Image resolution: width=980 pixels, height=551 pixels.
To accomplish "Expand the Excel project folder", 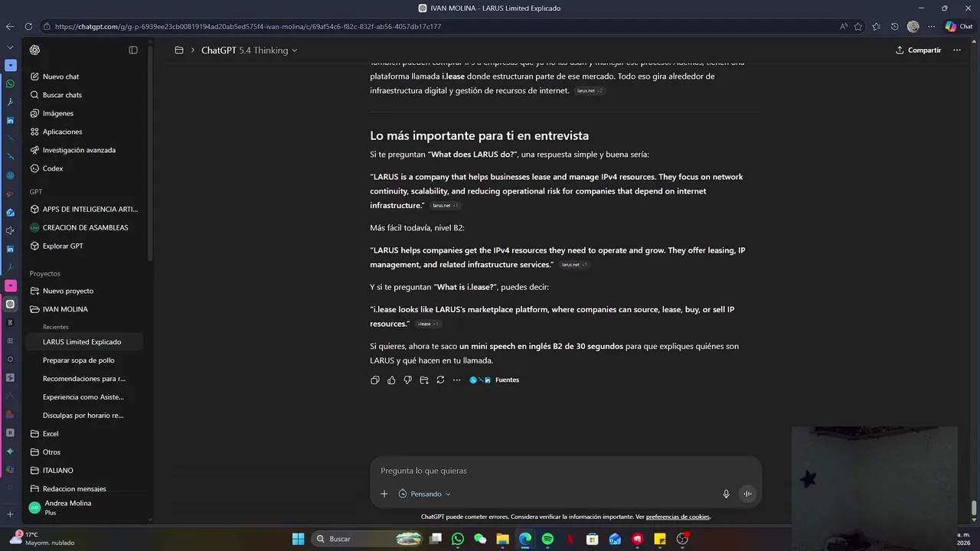I will point(86,433).
